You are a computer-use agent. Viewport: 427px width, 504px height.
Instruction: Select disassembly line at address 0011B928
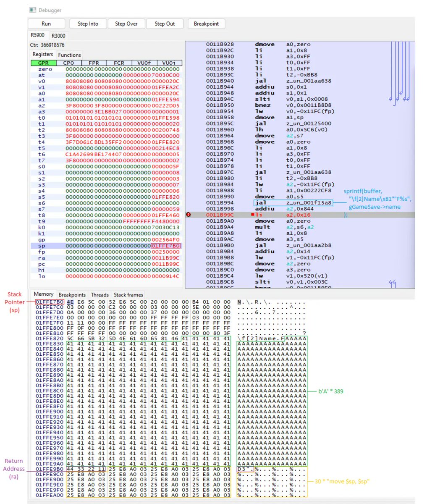(x=300, y=44)
